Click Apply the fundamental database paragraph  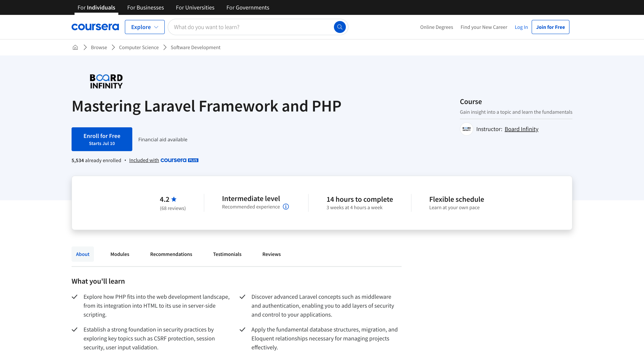pyautogui.click(x=324, y=338)
